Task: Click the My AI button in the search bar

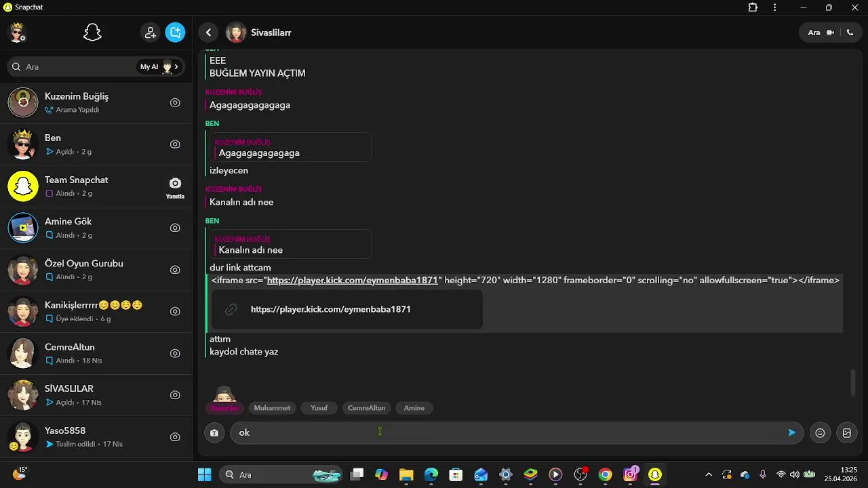Action: click(x=159, y=66)
